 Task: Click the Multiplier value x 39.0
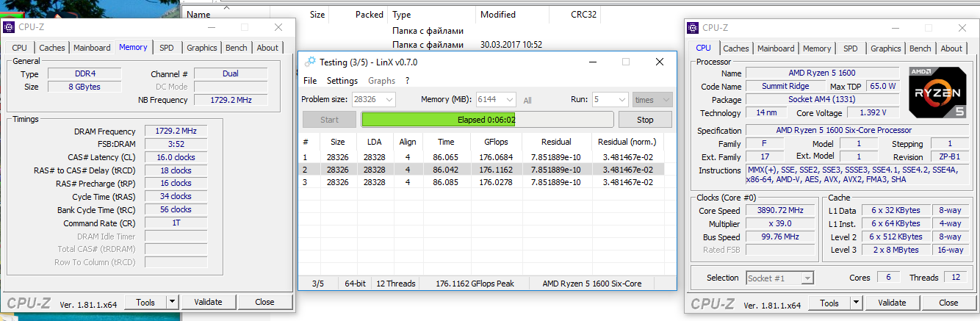(780, 223)
